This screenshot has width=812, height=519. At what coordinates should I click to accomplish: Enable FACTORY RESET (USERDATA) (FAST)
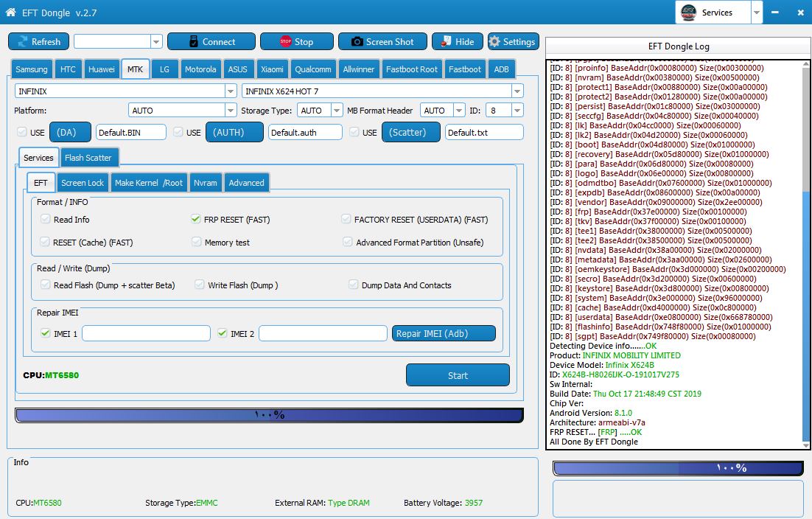[346, 219]
